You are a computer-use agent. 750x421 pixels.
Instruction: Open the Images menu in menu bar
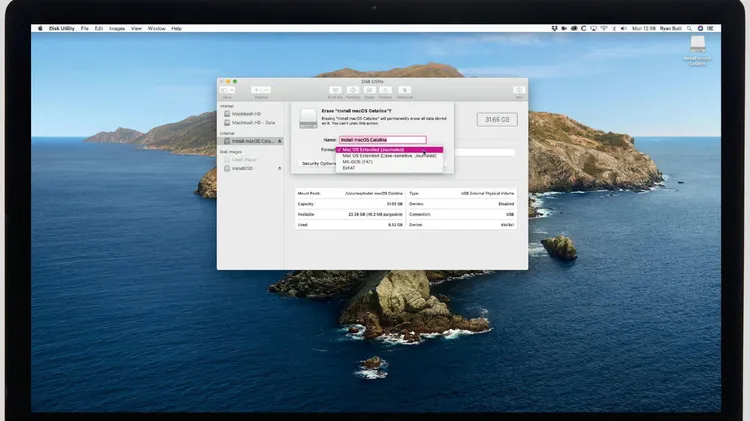(118, 28)
